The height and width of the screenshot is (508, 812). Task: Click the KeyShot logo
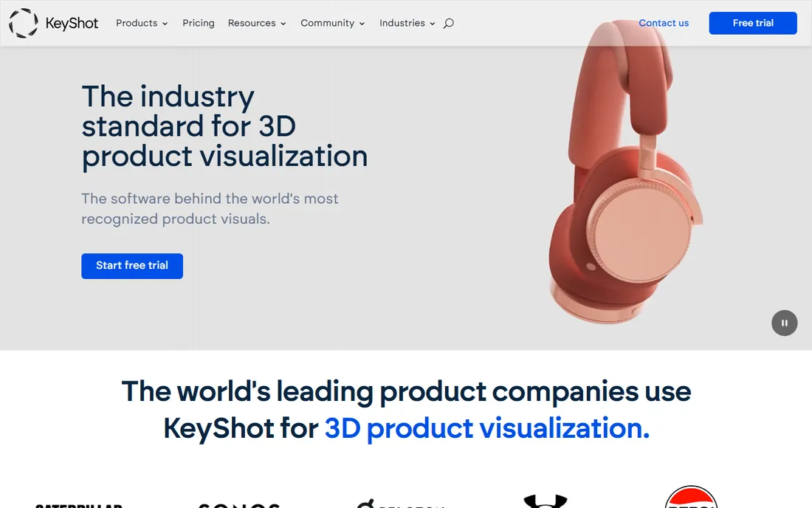[x=53, y=24]
